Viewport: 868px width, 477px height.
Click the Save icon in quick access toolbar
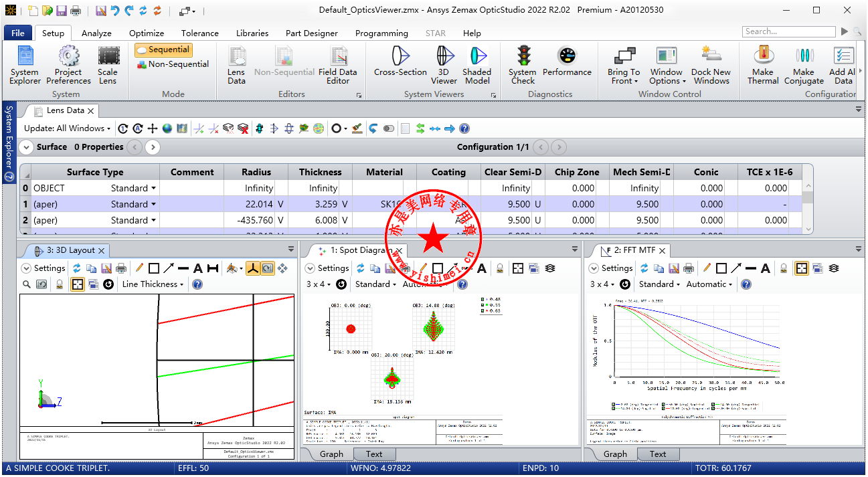point(62,11)
